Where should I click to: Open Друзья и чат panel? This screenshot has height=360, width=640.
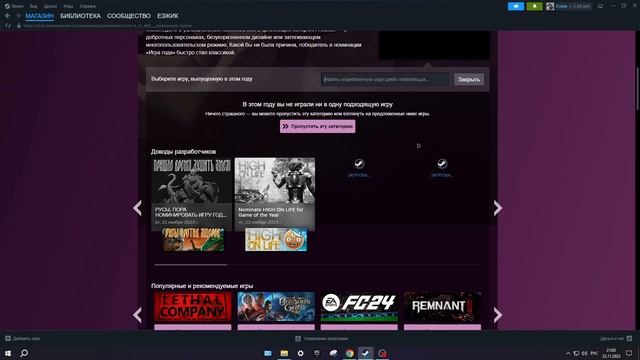616,338
